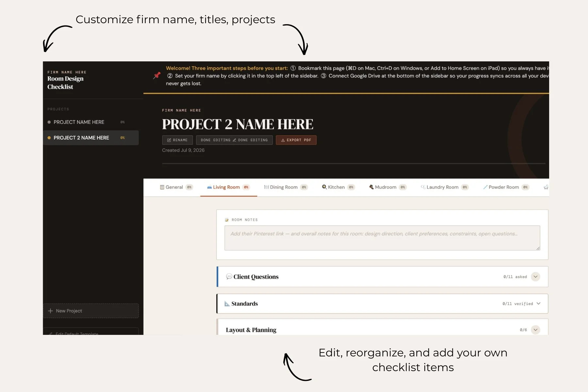Click the Standards ruler icon
588x392 pixels.
pyautogui.click(x=227, y=303)
